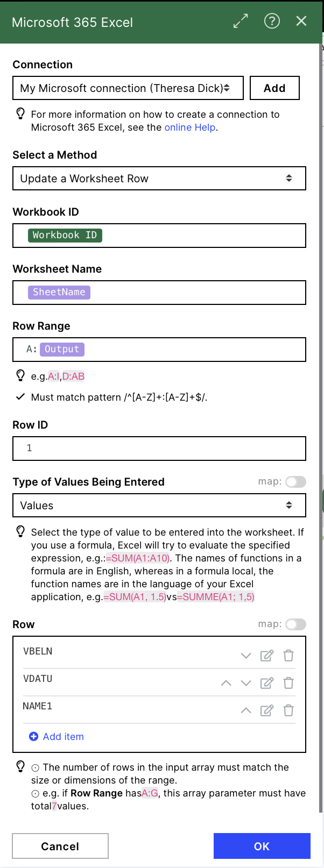The height and width of the screenshot is (868, 324).
Task: Toggle the map switch for Row
Action: click(295, 624)
